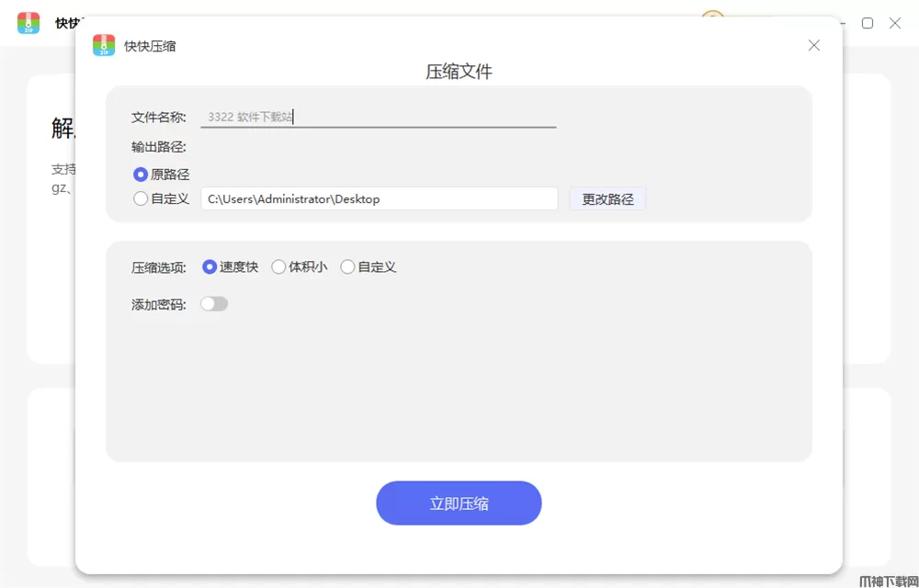Maximize the main application window
Viewport: 919px width, 588px height.
point(867,23)
